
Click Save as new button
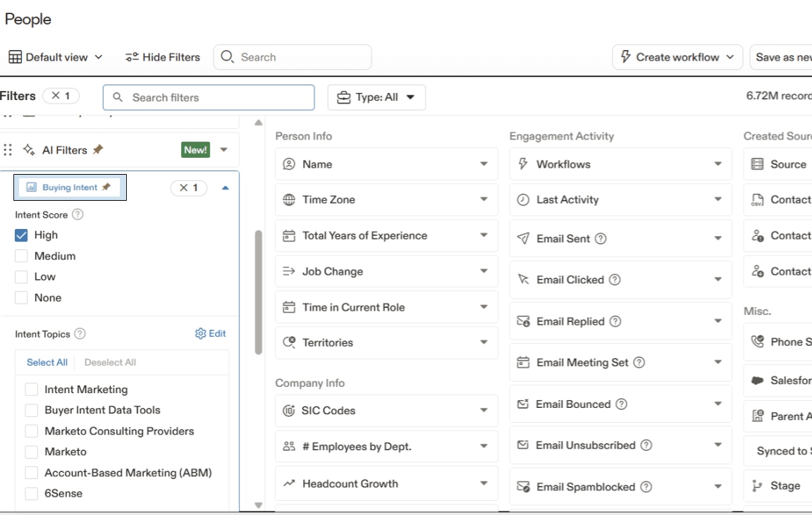(x=781, y=57)
